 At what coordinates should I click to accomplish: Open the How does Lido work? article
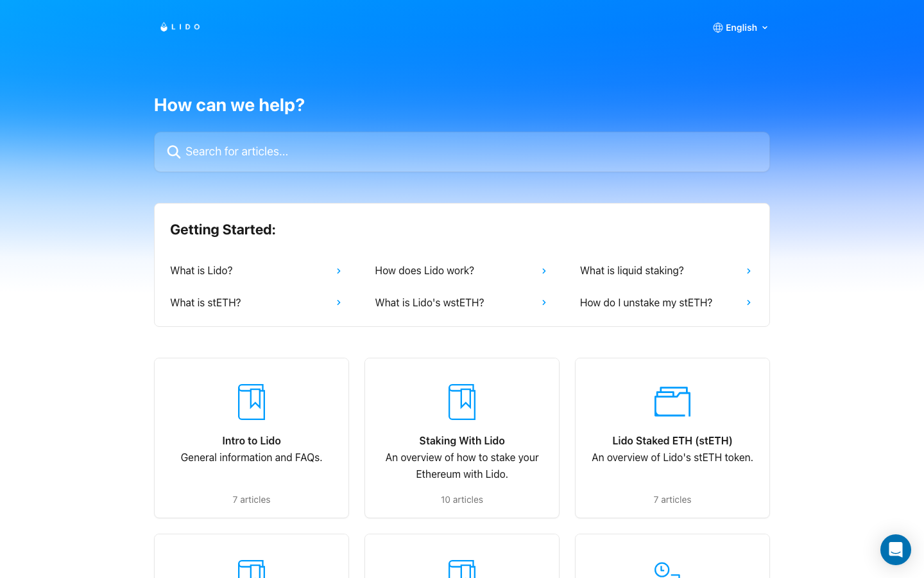(424, 270)
